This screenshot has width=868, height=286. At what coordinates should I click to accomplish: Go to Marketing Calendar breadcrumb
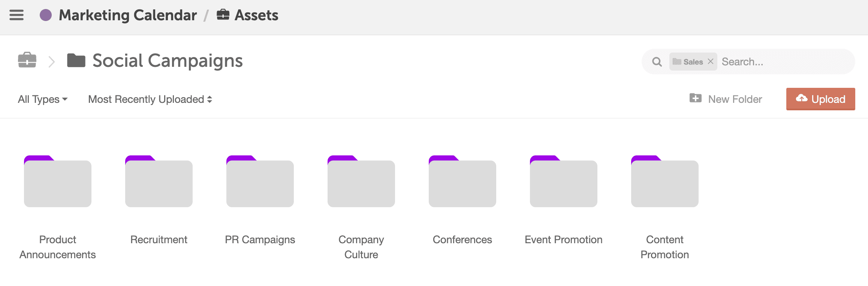click(128, 15)
